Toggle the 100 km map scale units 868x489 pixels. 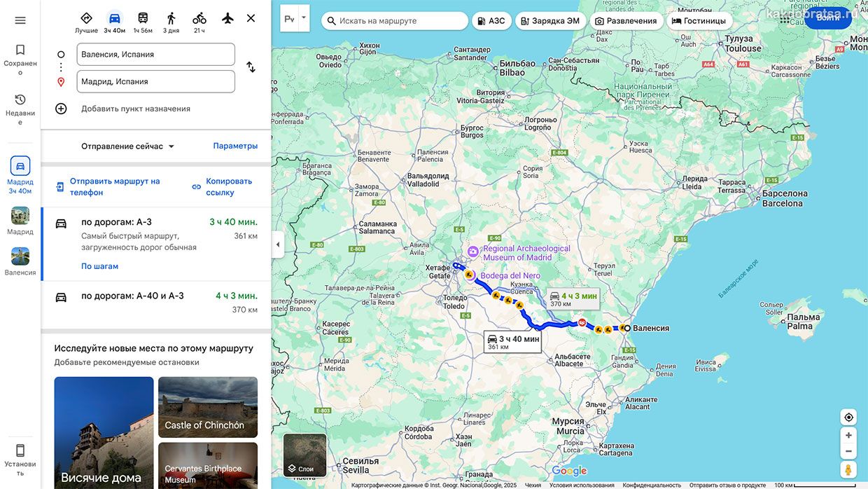tap(815, 485)
